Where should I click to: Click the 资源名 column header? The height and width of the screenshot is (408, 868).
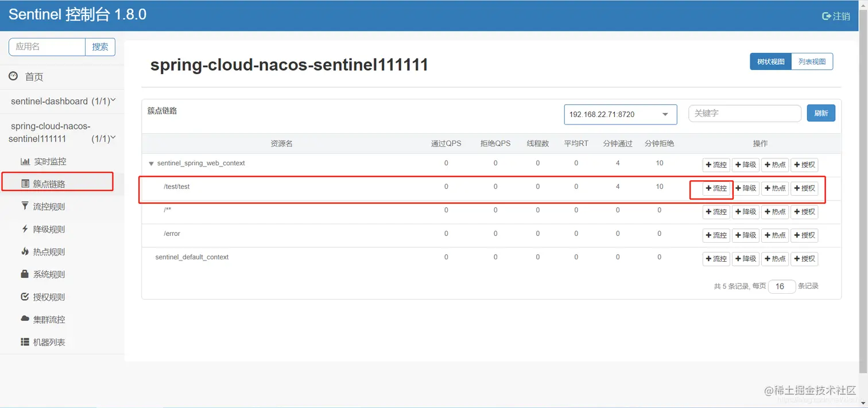click(282, 143)
